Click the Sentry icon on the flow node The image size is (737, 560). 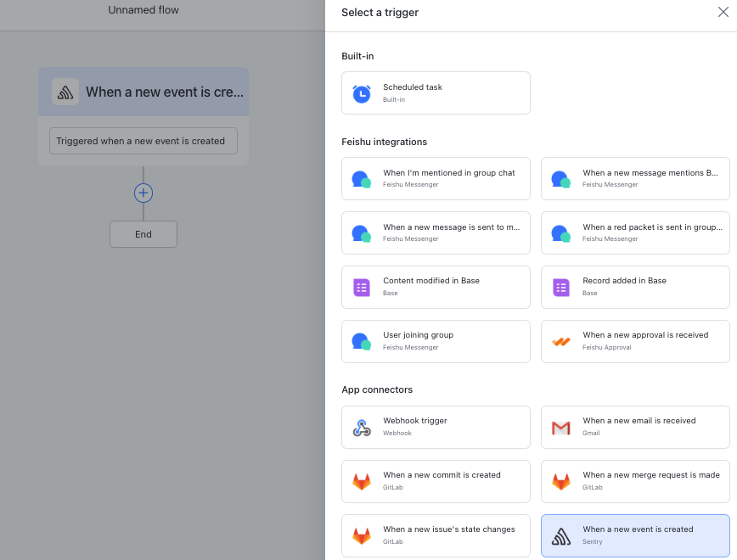point(65,92)
